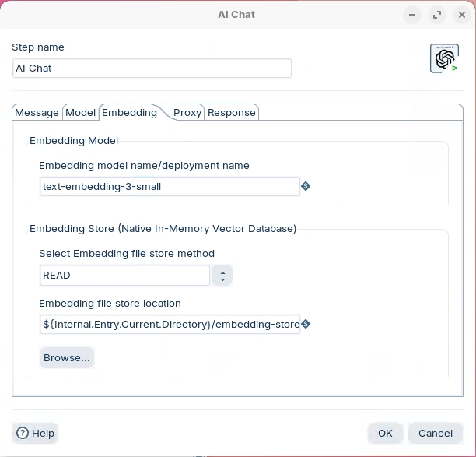Close the AI Chat dialog with X

point(461,15)
